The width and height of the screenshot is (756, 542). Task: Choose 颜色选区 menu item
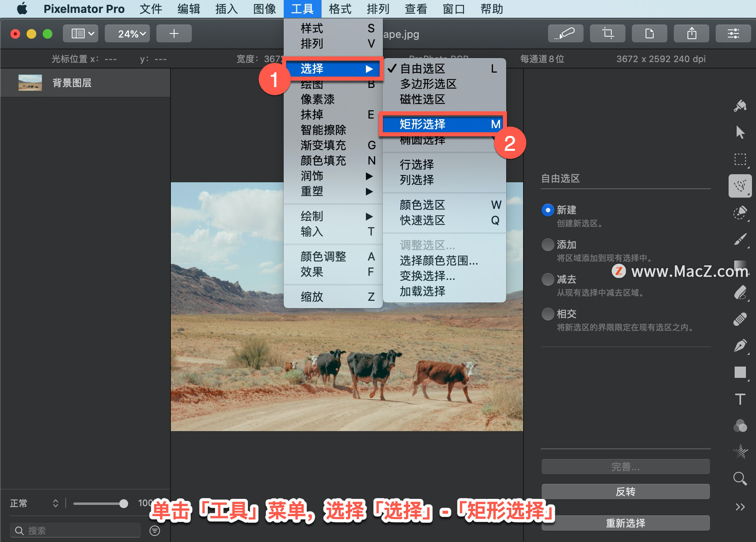pyautogui.click(x=444, y=205)
